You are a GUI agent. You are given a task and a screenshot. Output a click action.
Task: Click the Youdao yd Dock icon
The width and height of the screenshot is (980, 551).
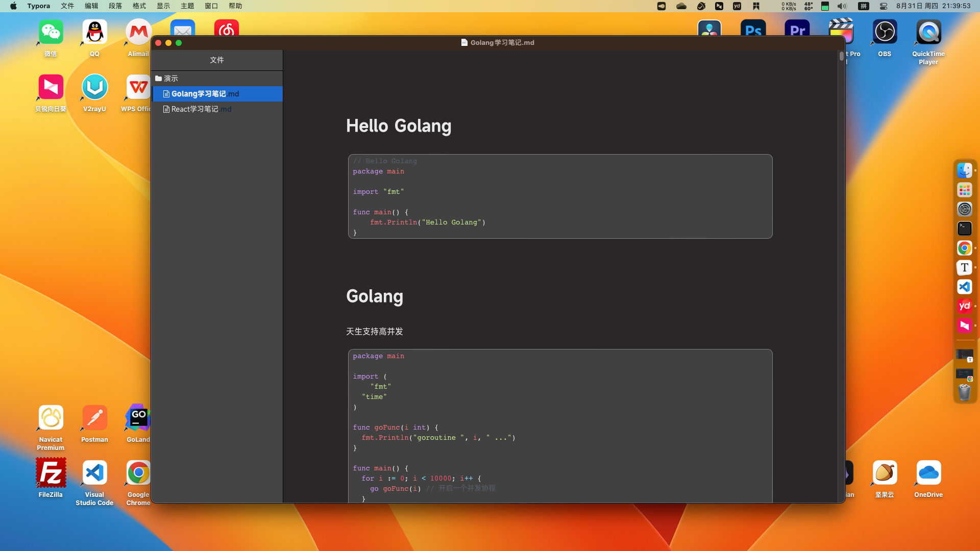point(964,306)
